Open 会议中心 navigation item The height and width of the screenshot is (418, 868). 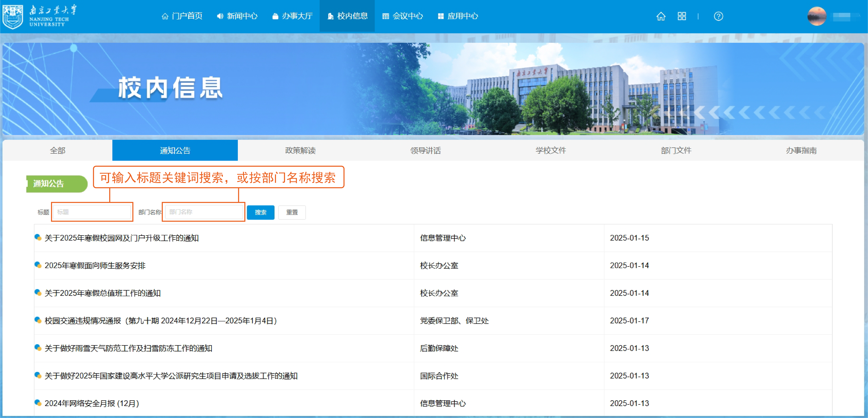click(x=402, y=16)
